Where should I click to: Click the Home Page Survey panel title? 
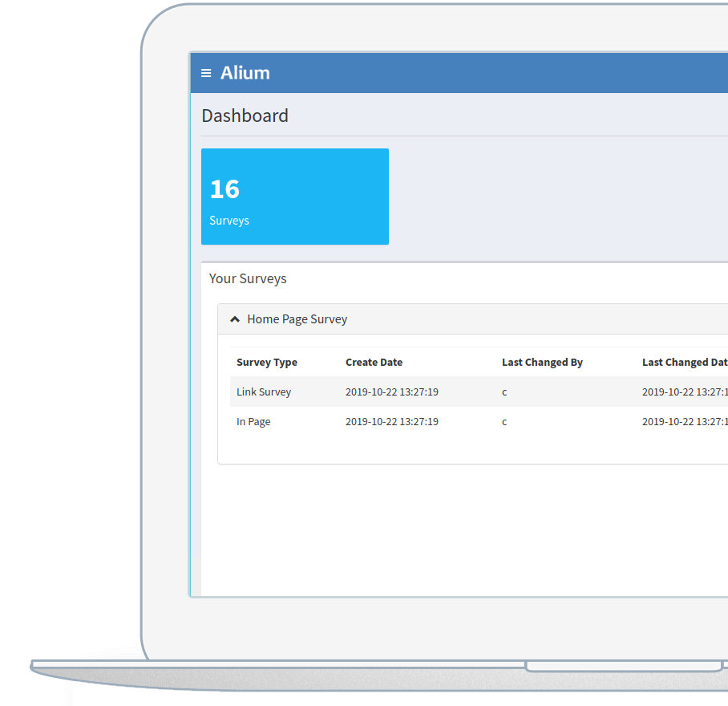click(297, 319)
